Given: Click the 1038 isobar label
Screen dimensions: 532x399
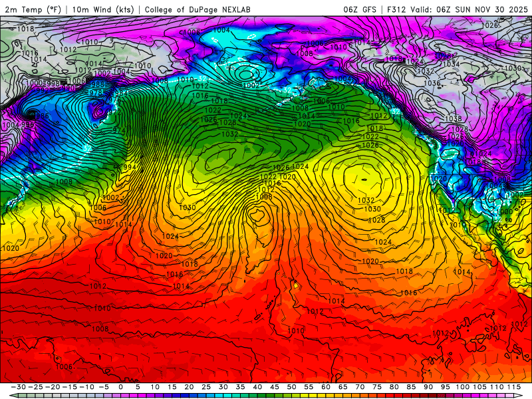Looking at the screenshot, I should [454, 118].
